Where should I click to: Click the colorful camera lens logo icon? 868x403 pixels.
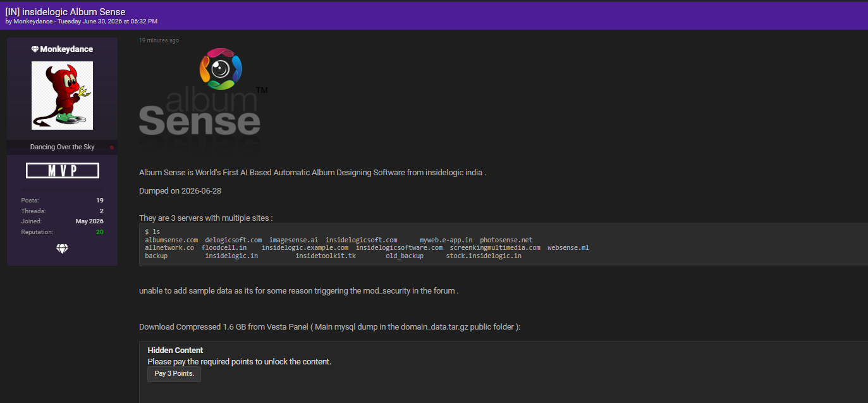tap(221, 68)
